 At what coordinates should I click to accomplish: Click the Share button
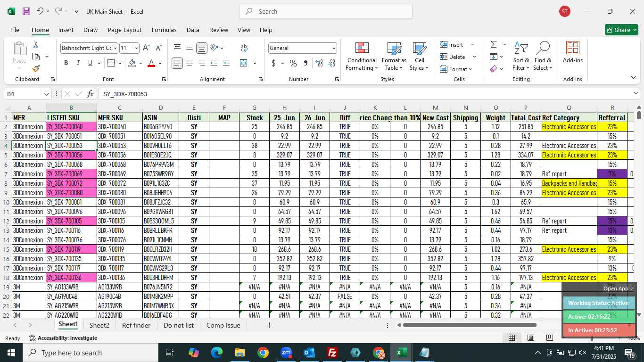click(x=621, y=30)
